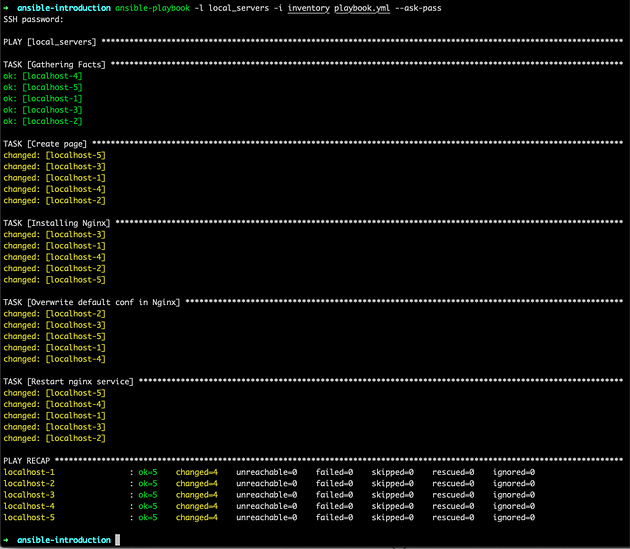This screenshot has width=630, height=549.
Task: Click 'rescued=0' in the localhost-1 recap row
Action: (453, 472)
